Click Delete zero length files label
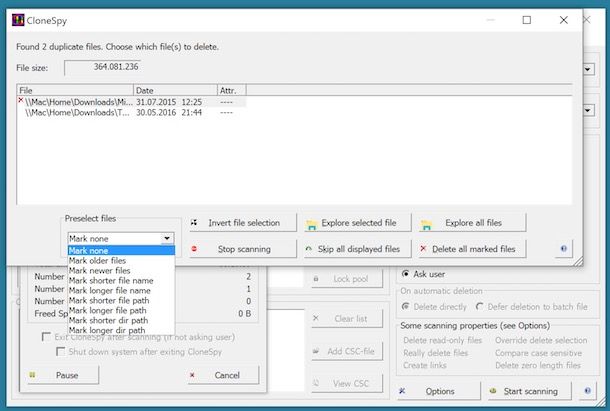Viewport: 610px width, 411px height. 538,365
